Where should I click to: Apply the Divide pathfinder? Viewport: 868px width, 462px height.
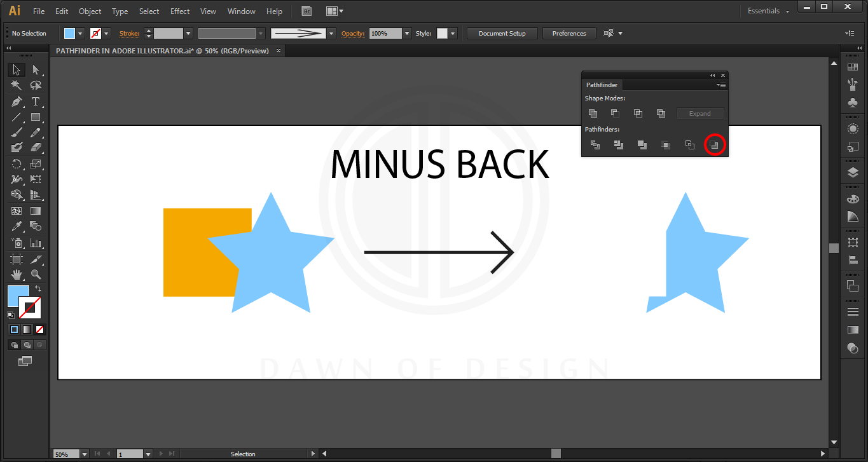(x=595, y=144)
